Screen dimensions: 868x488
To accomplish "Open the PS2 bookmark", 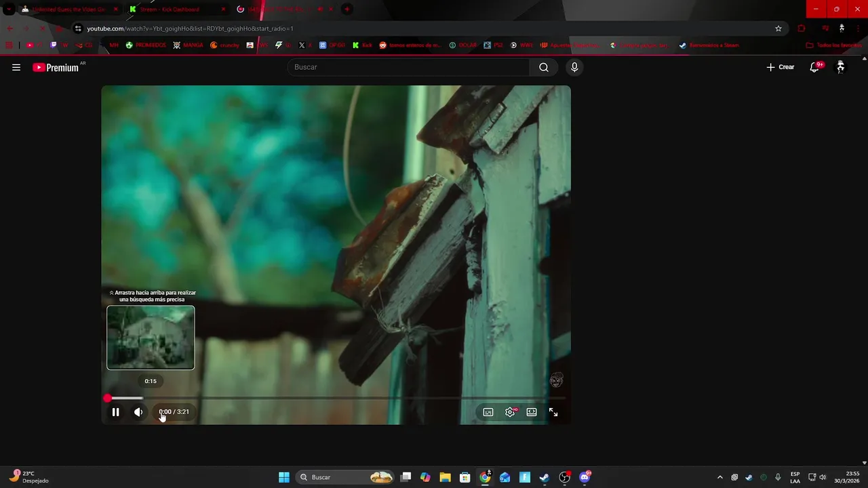I will click(494, 45).
